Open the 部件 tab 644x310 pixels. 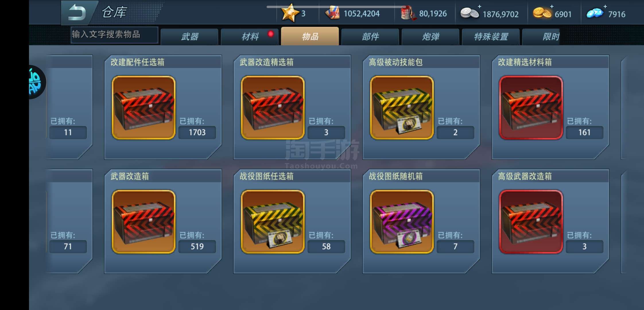click(x=370, y=37)
